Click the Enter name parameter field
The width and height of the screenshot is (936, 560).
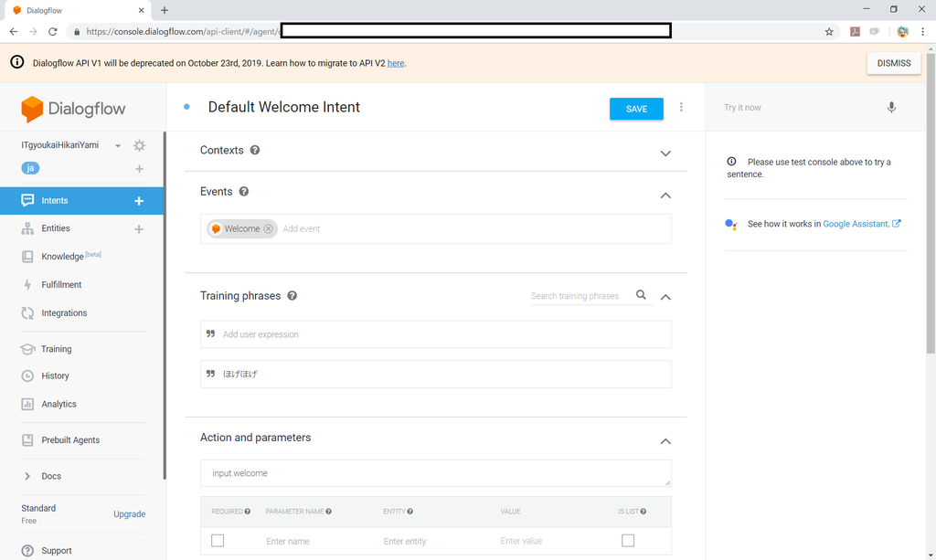(x=288, y=542)
